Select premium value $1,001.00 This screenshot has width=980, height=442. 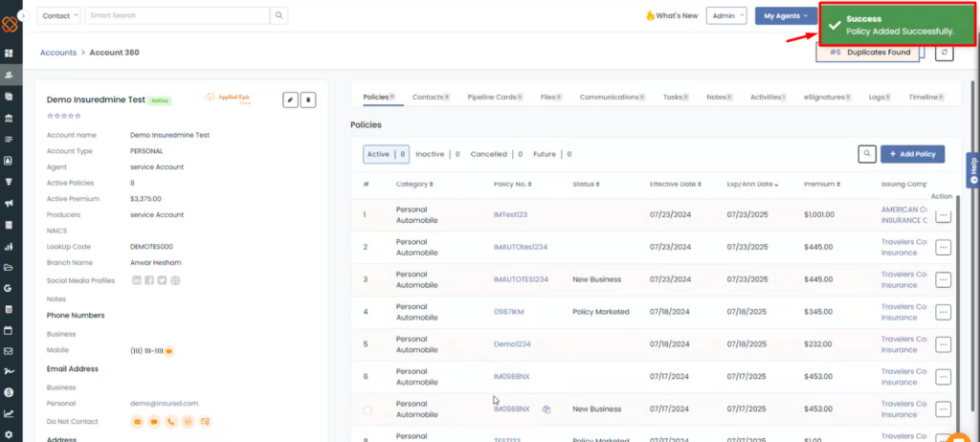[819, 214]
